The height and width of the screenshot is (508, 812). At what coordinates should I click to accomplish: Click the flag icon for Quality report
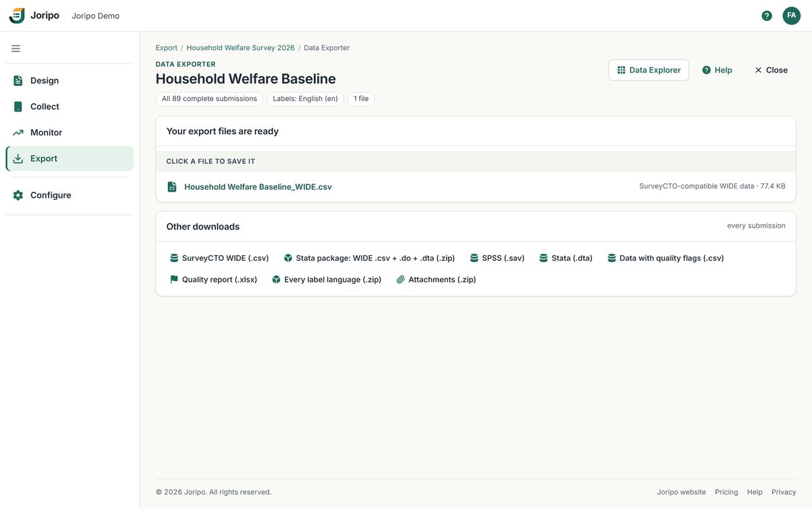tap(174, 280)
